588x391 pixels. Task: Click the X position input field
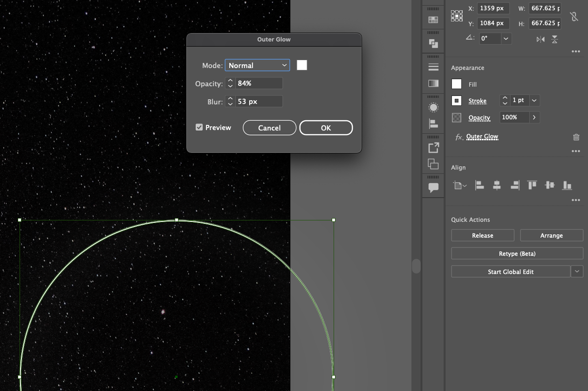492,8
